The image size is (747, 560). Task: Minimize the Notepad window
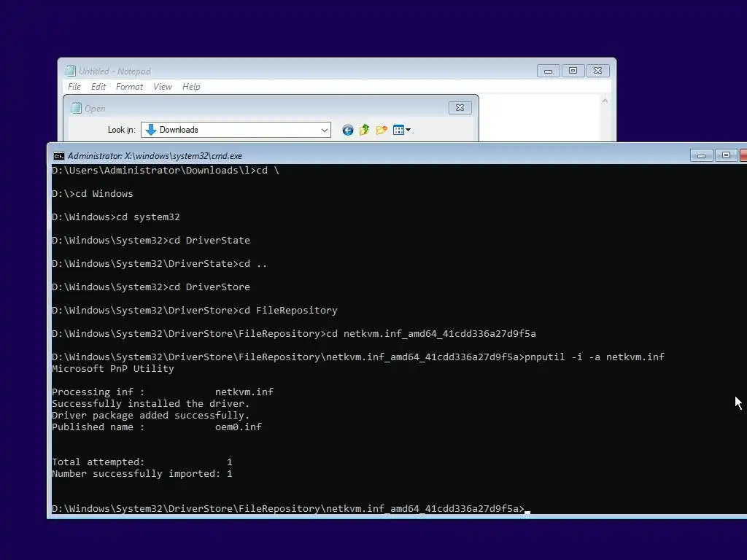548,71
